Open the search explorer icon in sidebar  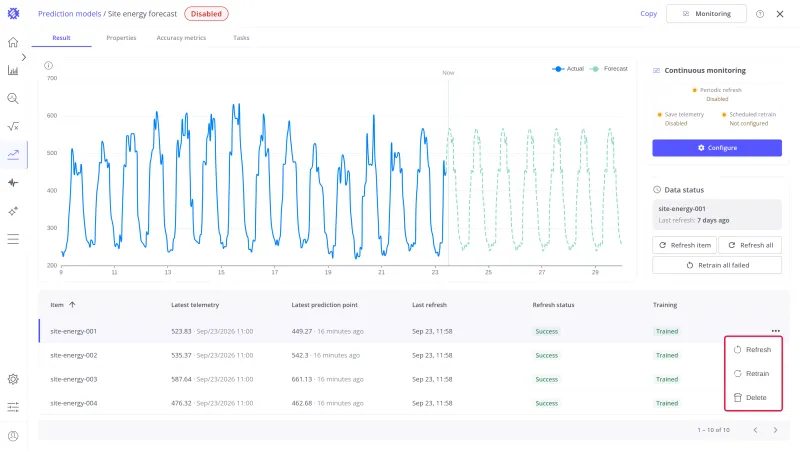pos(13,98)
